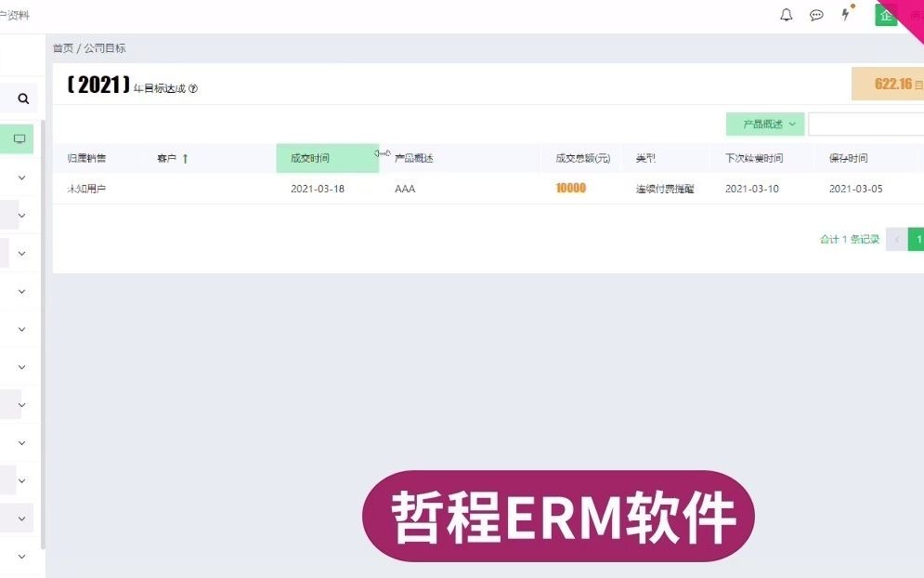924x578 pixels.
Task: Expand the bottom sidebar menu chevron
Action: pos(20,556)
